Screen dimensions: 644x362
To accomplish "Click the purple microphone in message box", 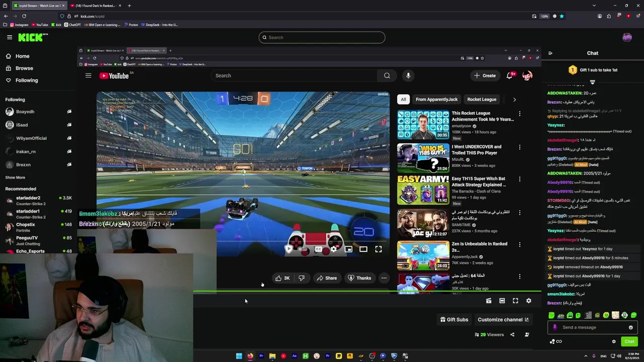I will [555, 327].
